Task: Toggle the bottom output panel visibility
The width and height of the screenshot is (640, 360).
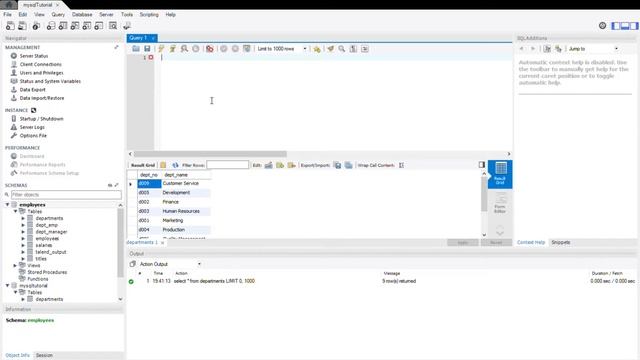Action: click(x=624, y=26)
